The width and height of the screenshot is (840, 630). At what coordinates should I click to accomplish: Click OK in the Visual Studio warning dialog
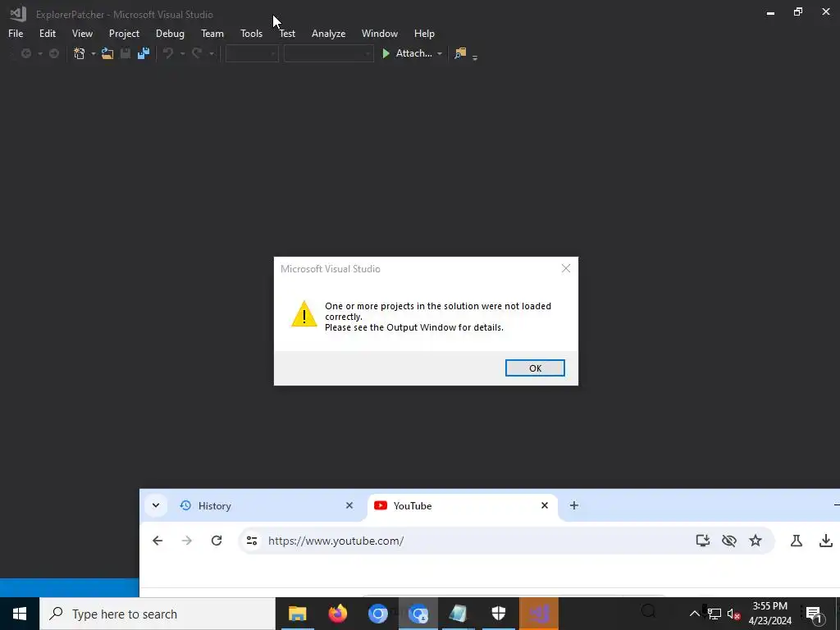pos(535,368)
